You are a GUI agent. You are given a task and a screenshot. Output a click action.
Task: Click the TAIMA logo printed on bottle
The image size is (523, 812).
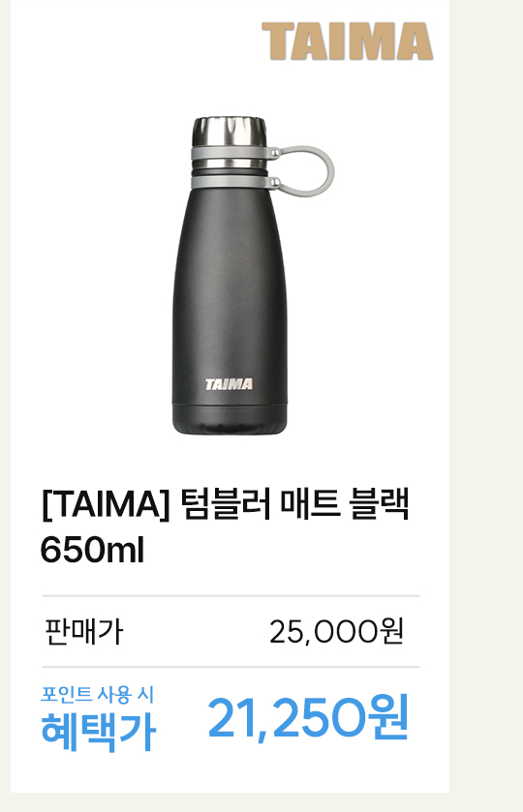click(229, 384)
